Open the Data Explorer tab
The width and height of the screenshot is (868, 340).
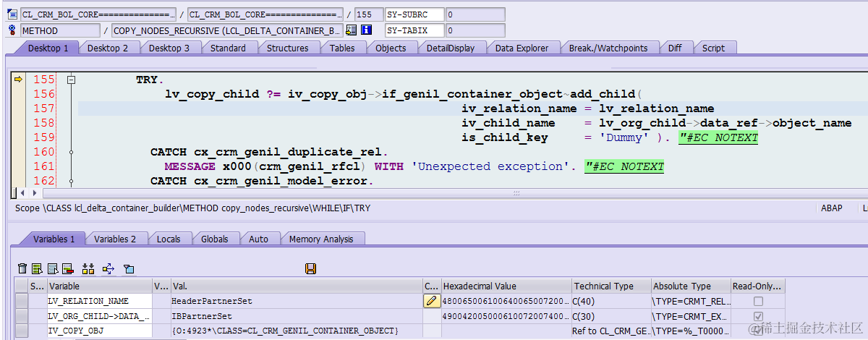[522, 48]
